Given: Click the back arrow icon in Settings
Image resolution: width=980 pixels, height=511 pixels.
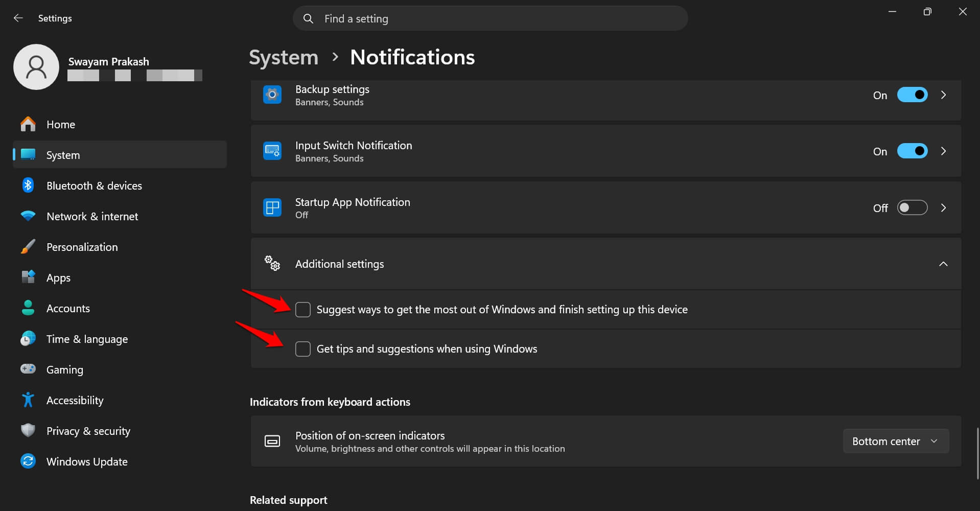Looking at the screenshot, I should click(18, 18).
